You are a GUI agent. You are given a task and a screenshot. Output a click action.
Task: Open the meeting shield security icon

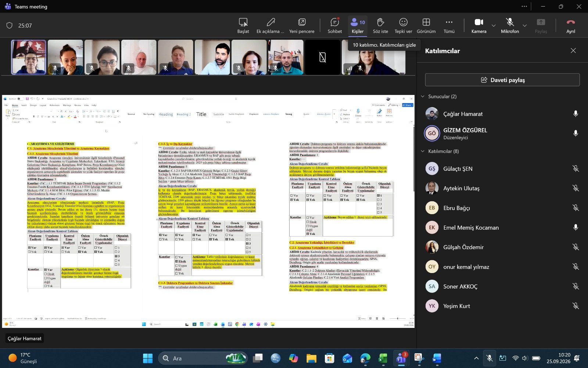pos(10,25)
